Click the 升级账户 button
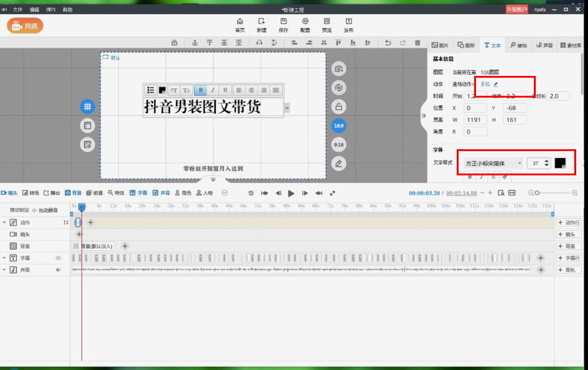Image resolution: width=588 pixels, height=370 pixels. pyautogui.click(x=516, y=9)
